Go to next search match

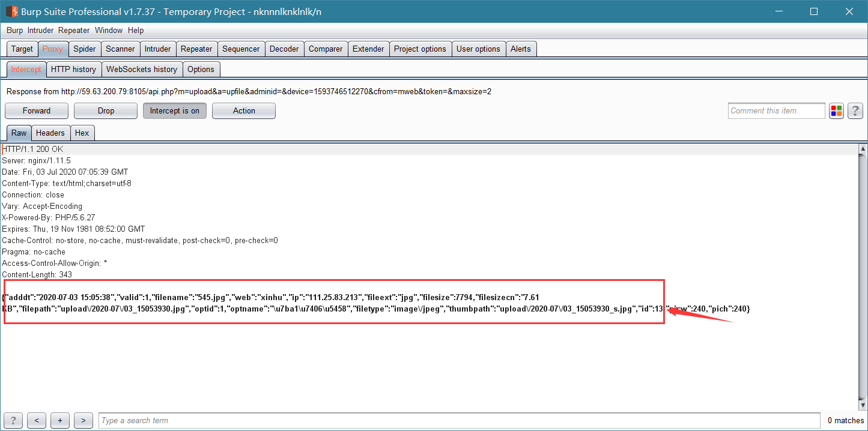[83, 420]
